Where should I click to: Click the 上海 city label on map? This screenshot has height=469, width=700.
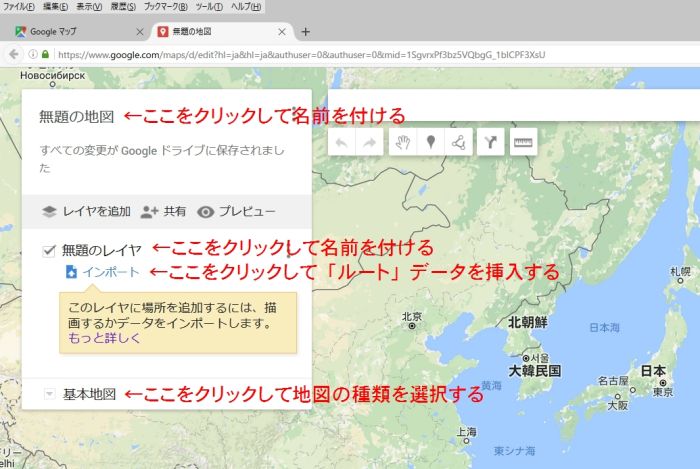tap(466, 432)
